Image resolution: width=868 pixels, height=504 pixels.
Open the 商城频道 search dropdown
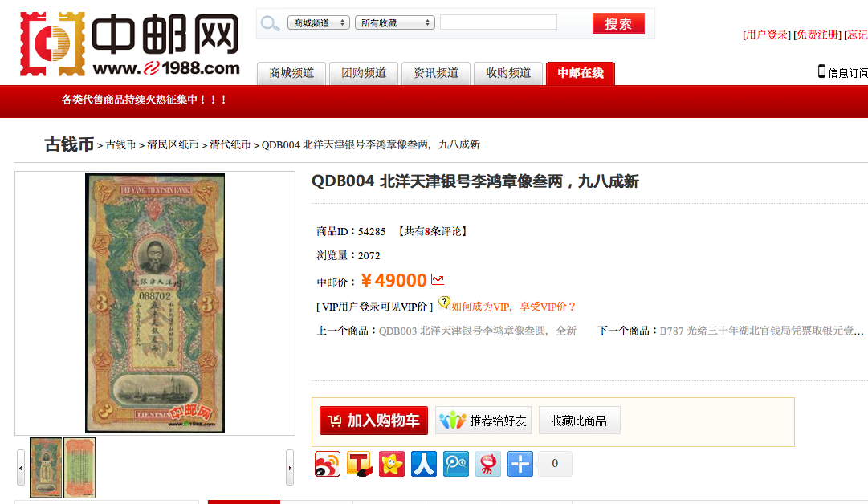click(x=319, y=22)
